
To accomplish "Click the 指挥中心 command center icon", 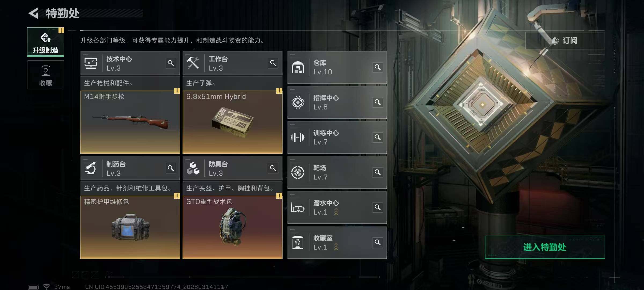I will coord(298,102).
